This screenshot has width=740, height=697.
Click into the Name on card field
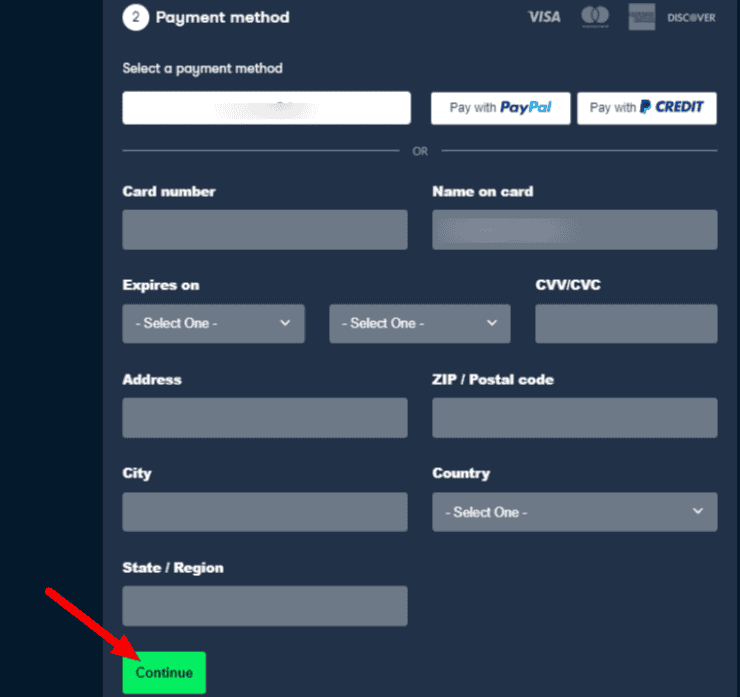(x=574, y=229)
